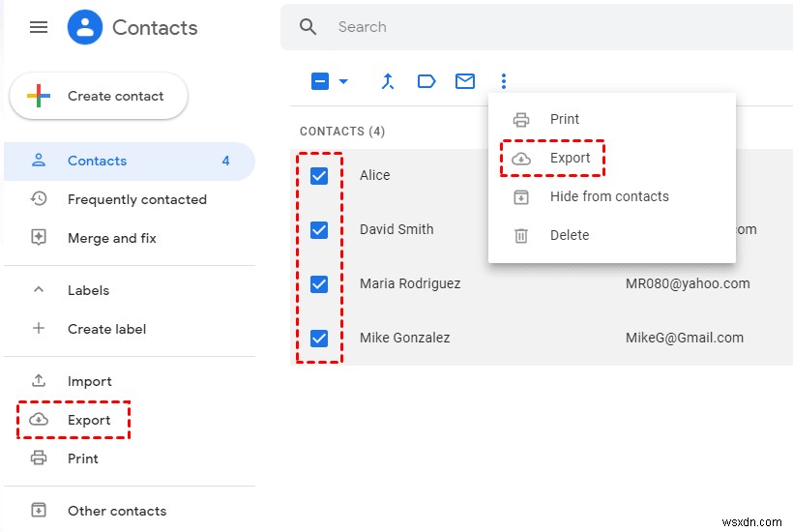Image resolution: width=793 pixels, height=532 pixels.
Task: Deselect the Mike Gonzalez checkbox
Action: click(319, 338)
